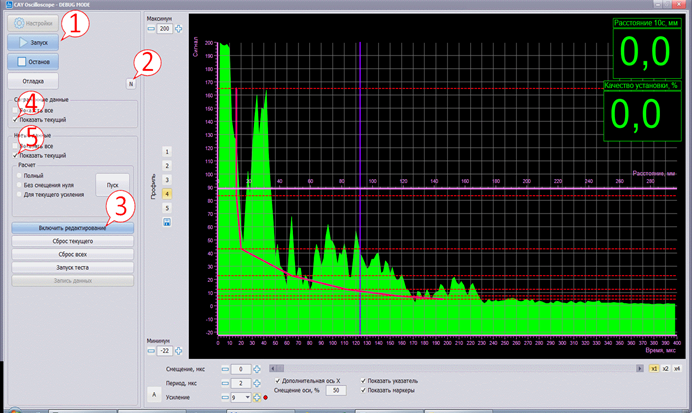The height and width of the screenshot is (413, 692).
Task: Open the Усиление dropdown list
Action: point(247,397)
